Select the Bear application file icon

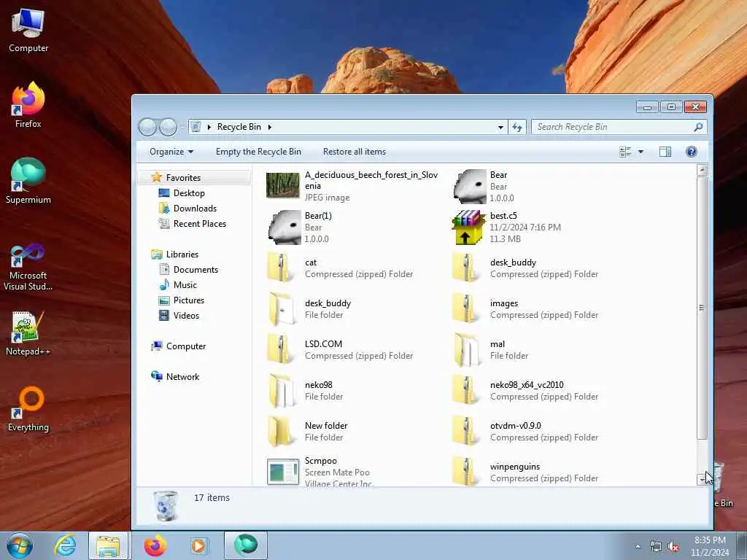(x=470, y=186)
